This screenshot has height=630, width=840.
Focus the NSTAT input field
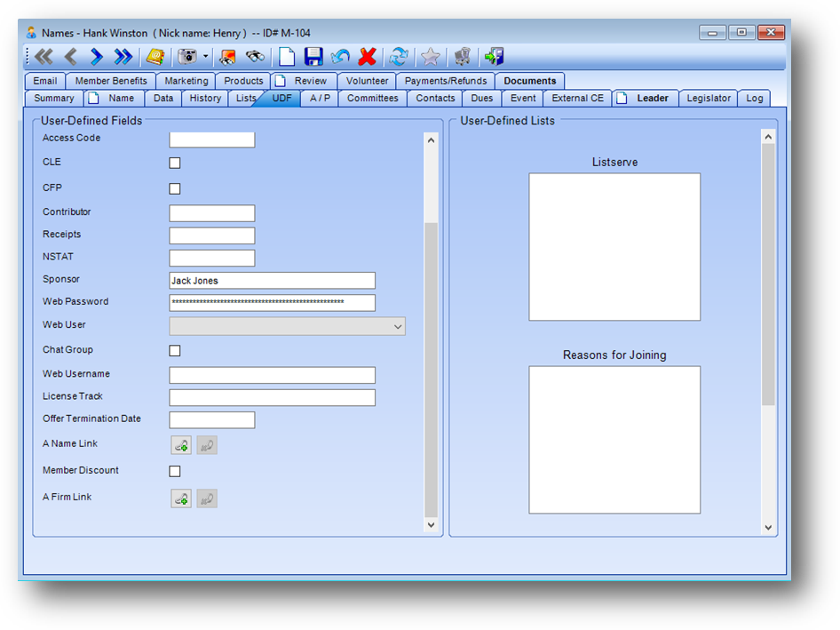[x=212, y=259]
